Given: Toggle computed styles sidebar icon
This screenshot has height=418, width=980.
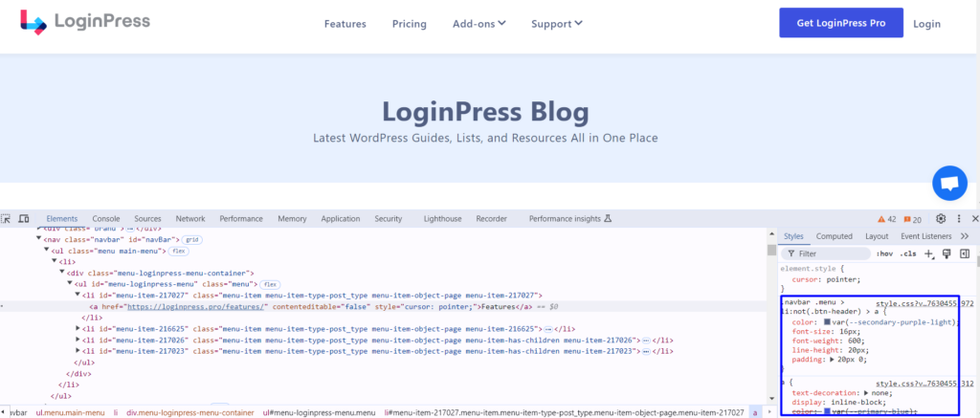Looking at the screenshot, I should (965, 253).
